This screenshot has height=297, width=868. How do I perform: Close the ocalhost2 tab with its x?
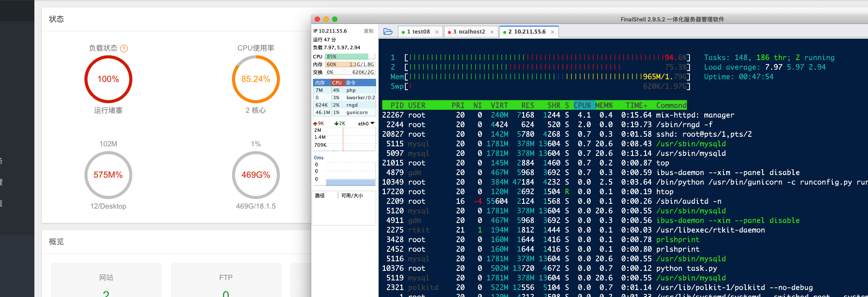pos(492,32)
